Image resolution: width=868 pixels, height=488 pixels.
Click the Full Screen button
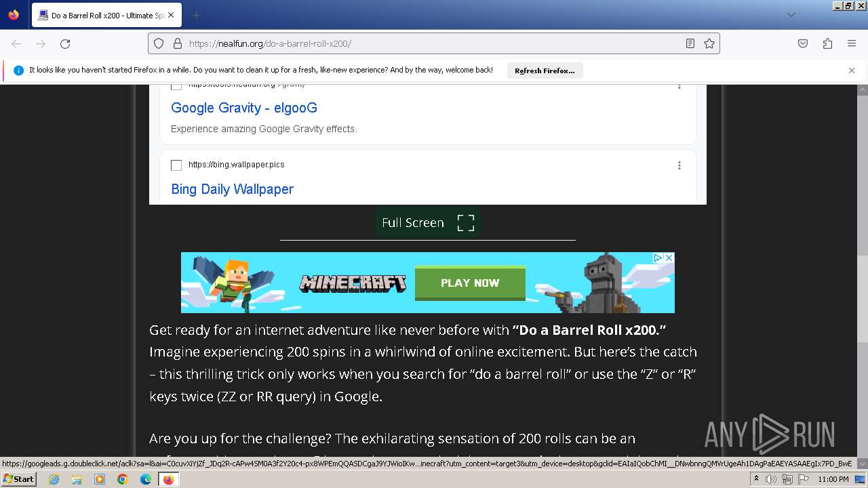pyautogui.click(x=428, y=222)
